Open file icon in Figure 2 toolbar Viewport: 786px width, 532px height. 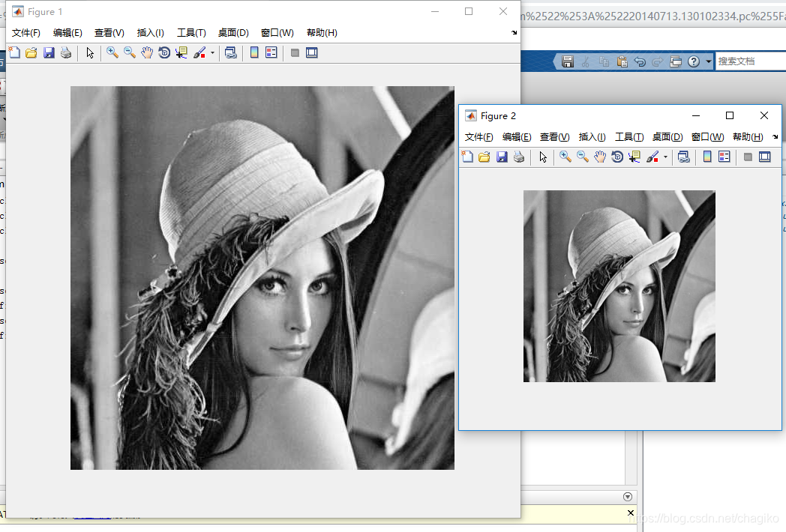(x=484, y=157)
